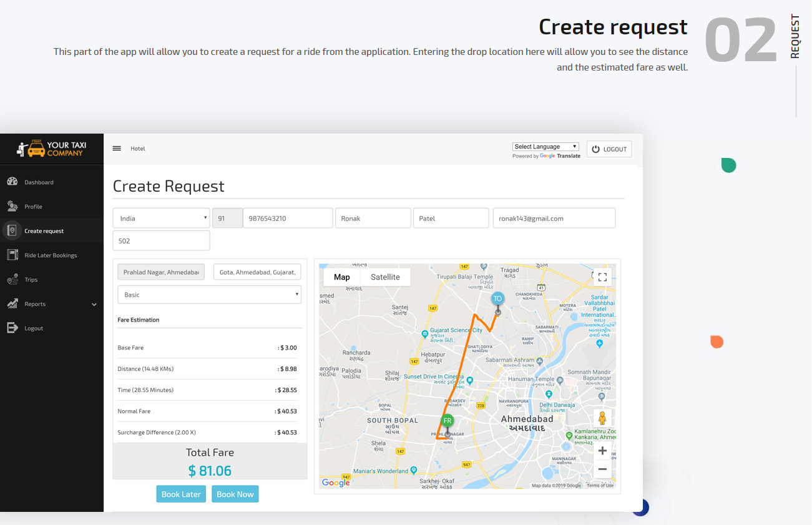
Task: Click the Profile user icon in sidebar
Action: tap(12, 206)
